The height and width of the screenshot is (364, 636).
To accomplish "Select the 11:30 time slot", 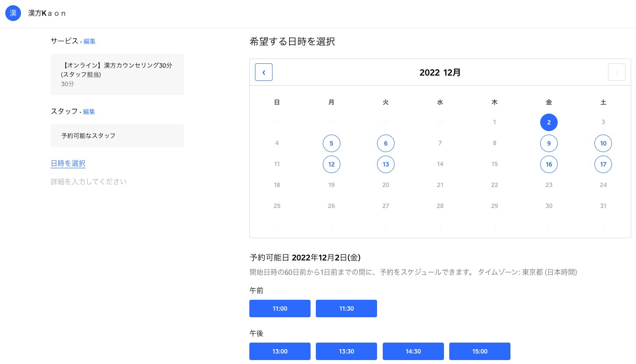I will click(x=346, y=309).
